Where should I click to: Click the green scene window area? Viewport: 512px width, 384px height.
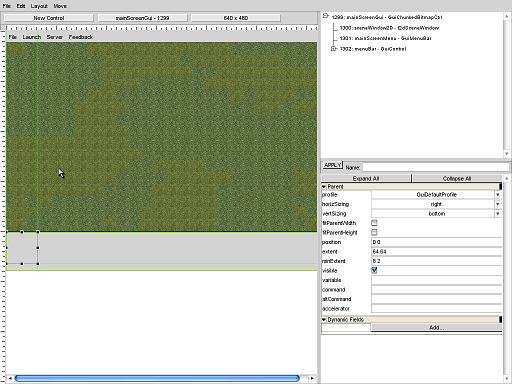point(161,136)
